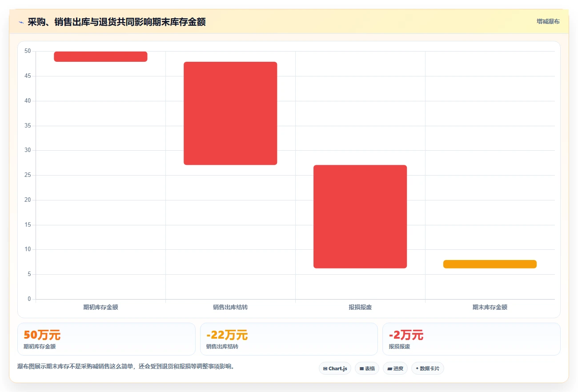Click the y-axis tick 30

point(28,150)
